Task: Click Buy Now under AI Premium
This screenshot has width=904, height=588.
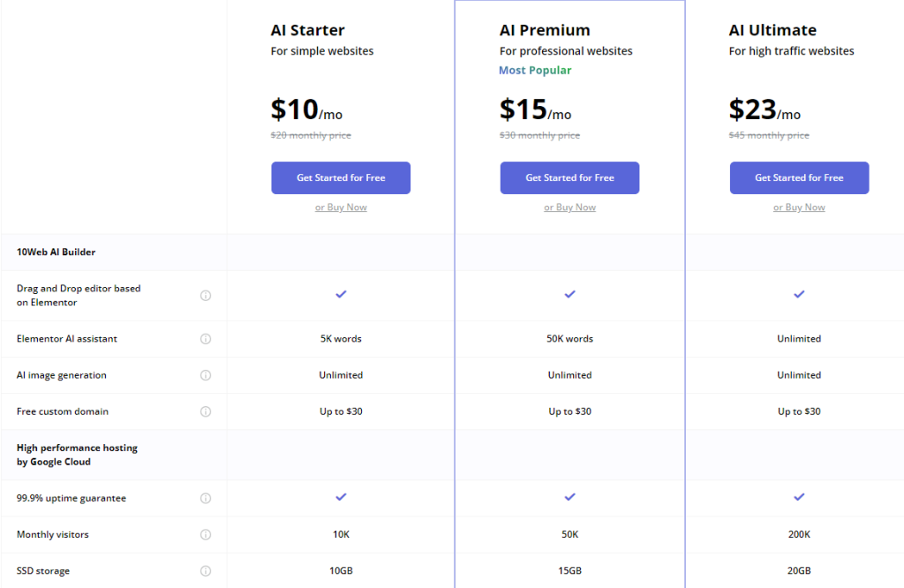Action: point(569,207)
